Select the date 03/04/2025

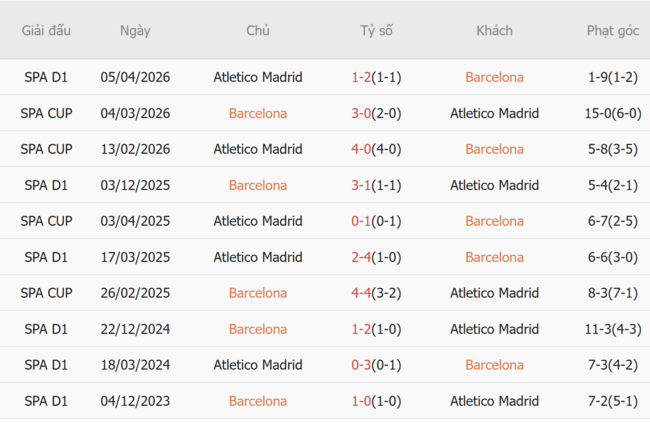tap(135, 221)
